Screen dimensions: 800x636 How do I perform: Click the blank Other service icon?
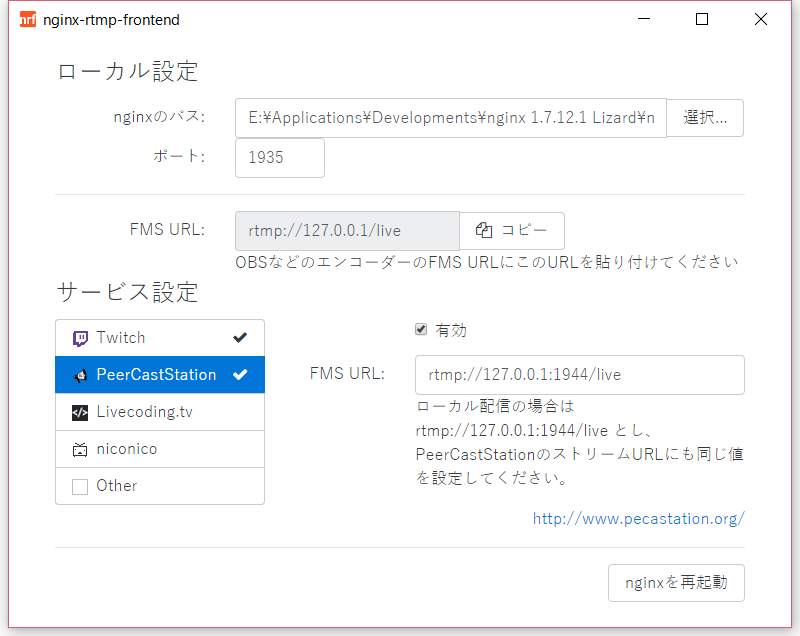pos(80,487)
